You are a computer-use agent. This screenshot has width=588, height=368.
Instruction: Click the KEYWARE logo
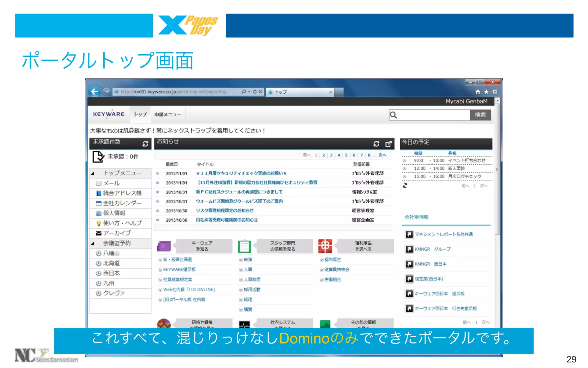109,114
